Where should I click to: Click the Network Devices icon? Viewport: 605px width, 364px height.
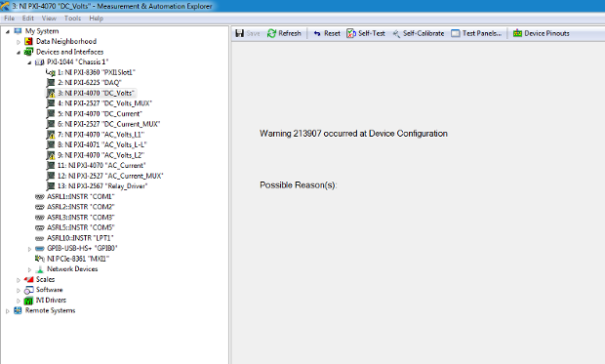pos(39,269)
